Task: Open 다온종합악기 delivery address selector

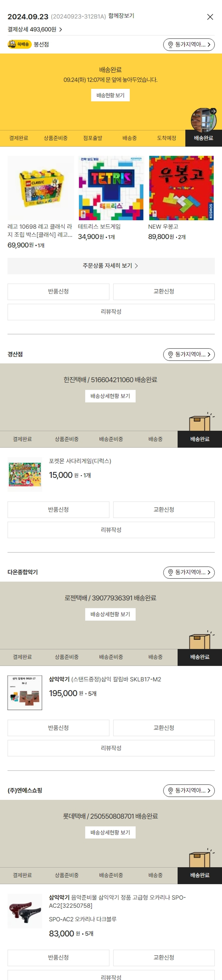Action: [189, 572]
